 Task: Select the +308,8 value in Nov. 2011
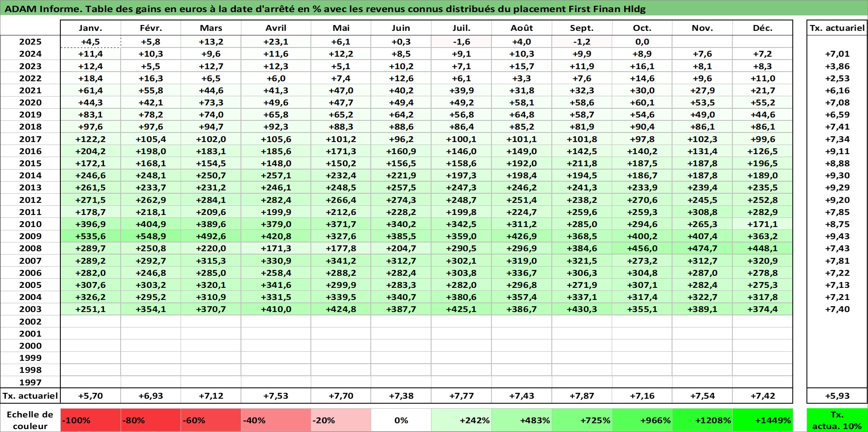(x=702, y=212)
